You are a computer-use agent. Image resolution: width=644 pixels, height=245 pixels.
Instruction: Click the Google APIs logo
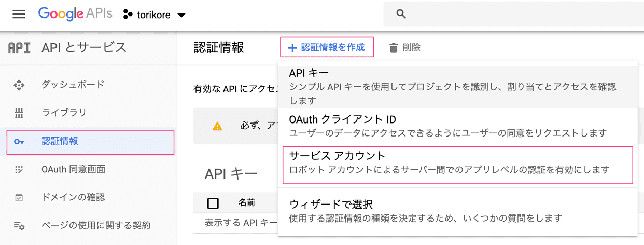(75, 14)
